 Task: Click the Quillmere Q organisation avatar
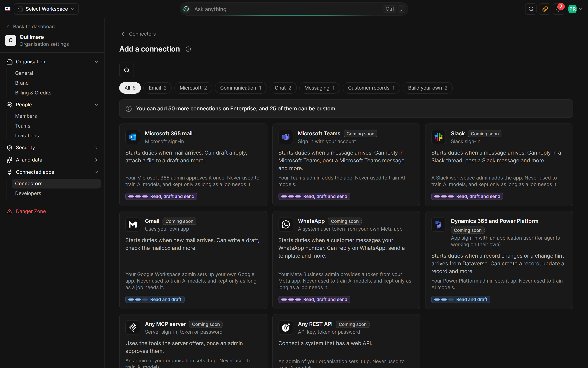click(x=10, y=40)
